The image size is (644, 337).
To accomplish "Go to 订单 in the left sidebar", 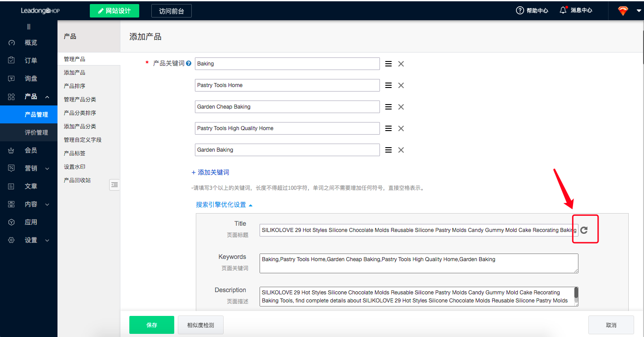I will coord(31,61).
